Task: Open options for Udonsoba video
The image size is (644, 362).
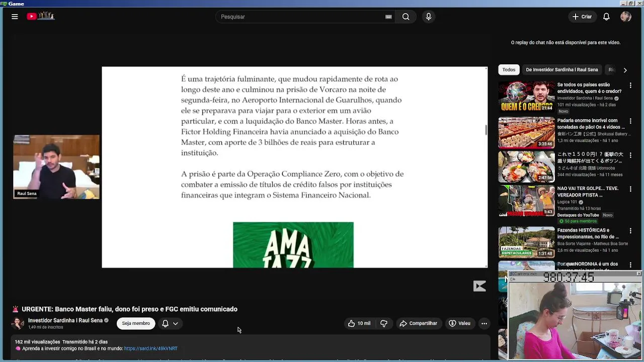Action: [630, 155]
